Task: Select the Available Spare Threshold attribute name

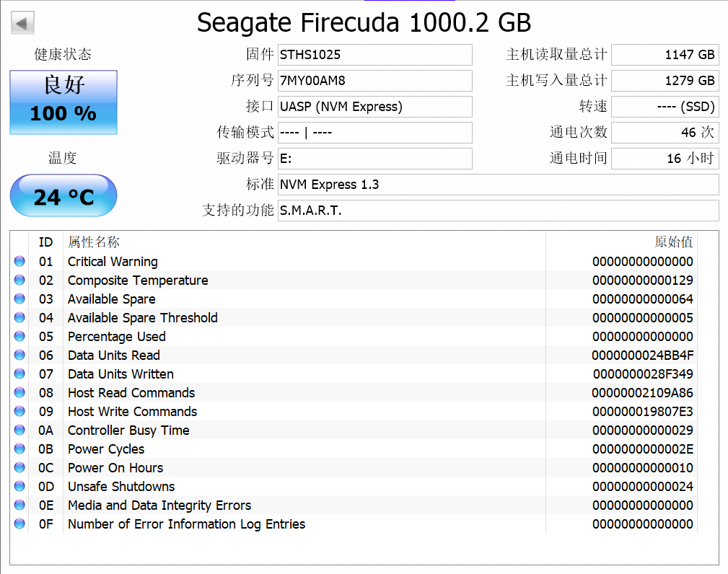Action: [143, 318]
